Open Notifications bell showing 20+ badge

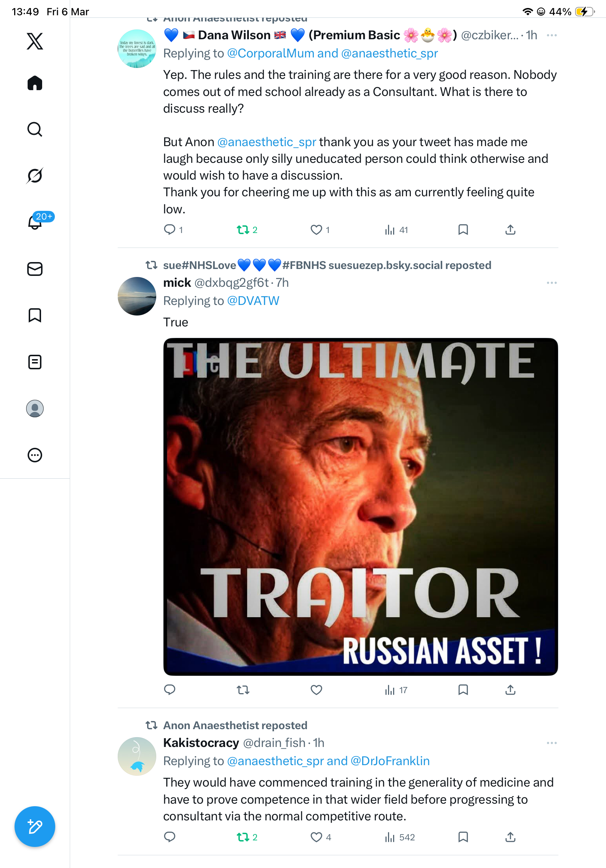point(35,221)
